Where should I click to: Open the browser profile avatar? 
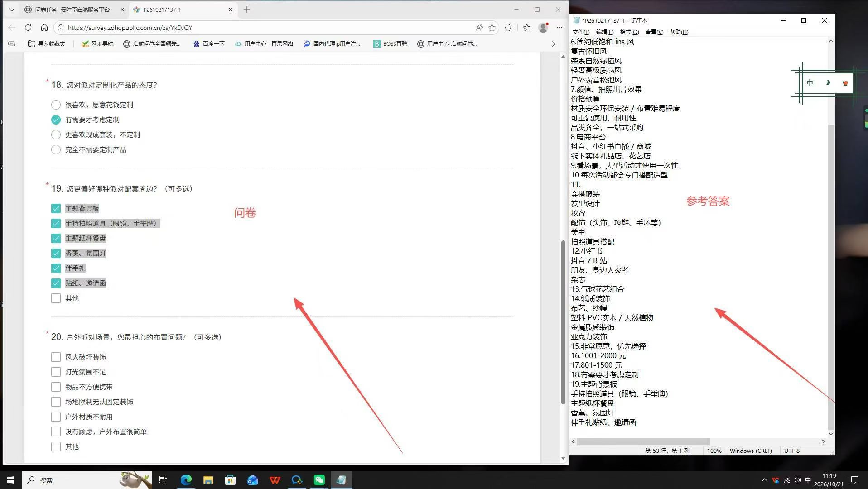(x=543, y=28)
